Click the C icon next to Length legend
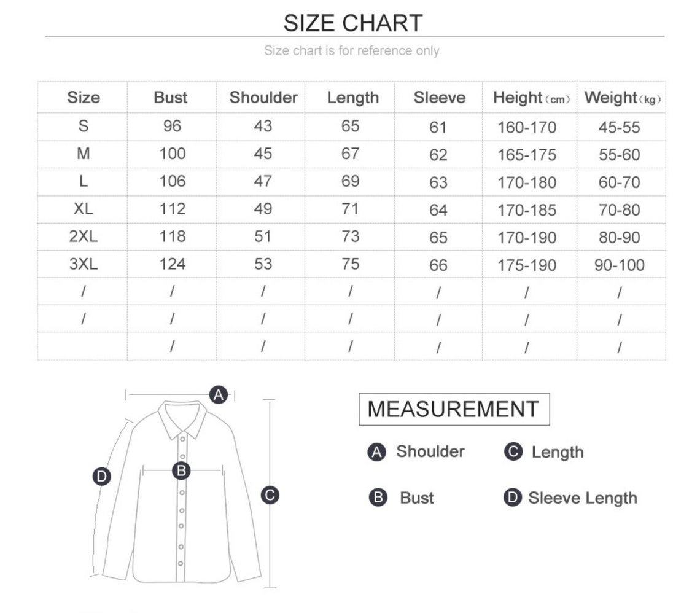The width and height of the screenshot is (700, 613). (513, 452)
